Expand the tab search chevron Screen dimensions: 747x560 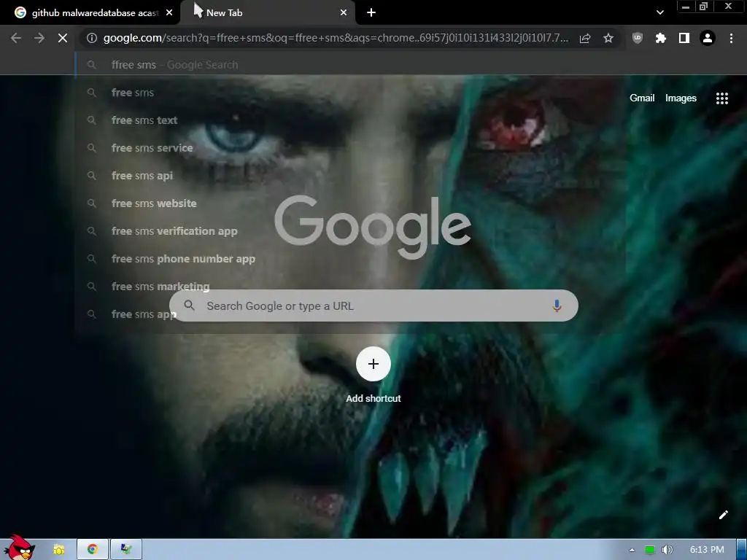point(659,13)
